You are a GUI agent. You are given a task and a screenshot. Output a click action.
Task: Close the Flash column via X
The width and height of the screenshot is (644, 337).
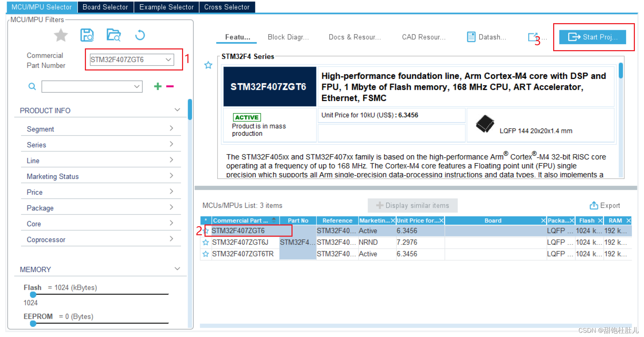coord(600,221)
